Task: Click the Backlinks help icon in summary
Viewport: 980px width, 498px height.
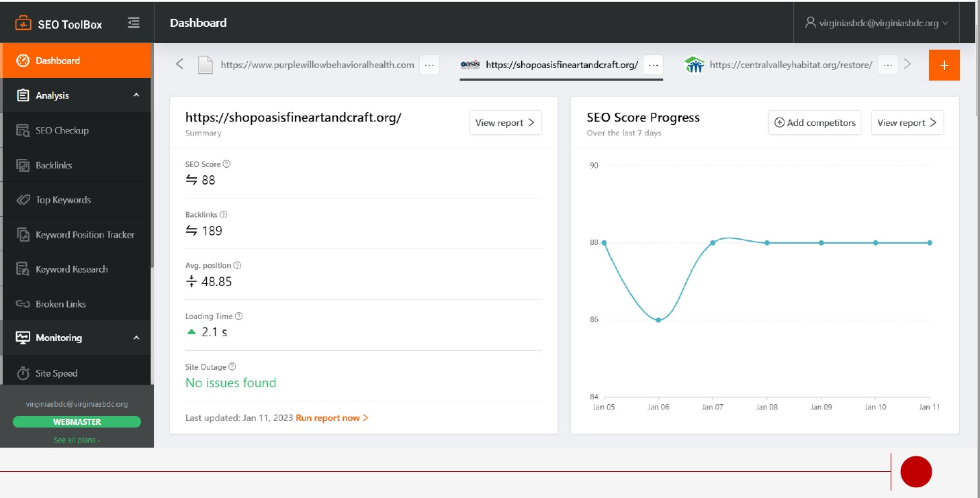Action: pos(224,215)
